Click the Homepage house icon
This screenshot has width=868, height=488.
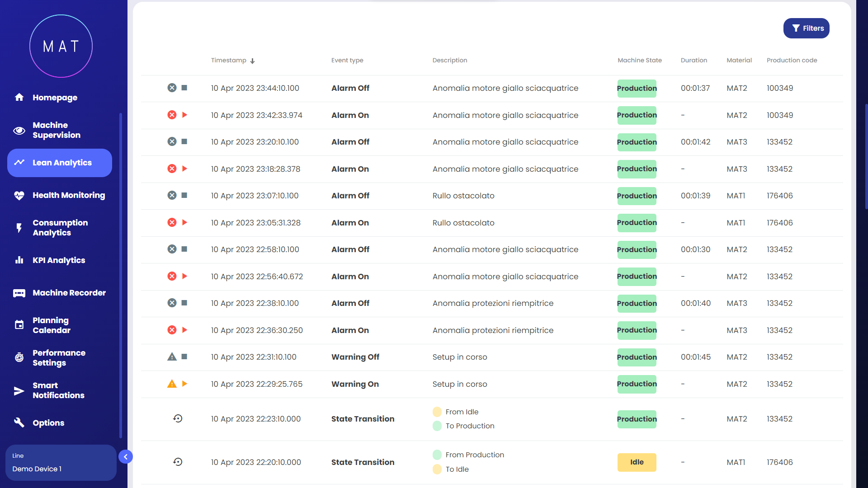click(19, 97)
